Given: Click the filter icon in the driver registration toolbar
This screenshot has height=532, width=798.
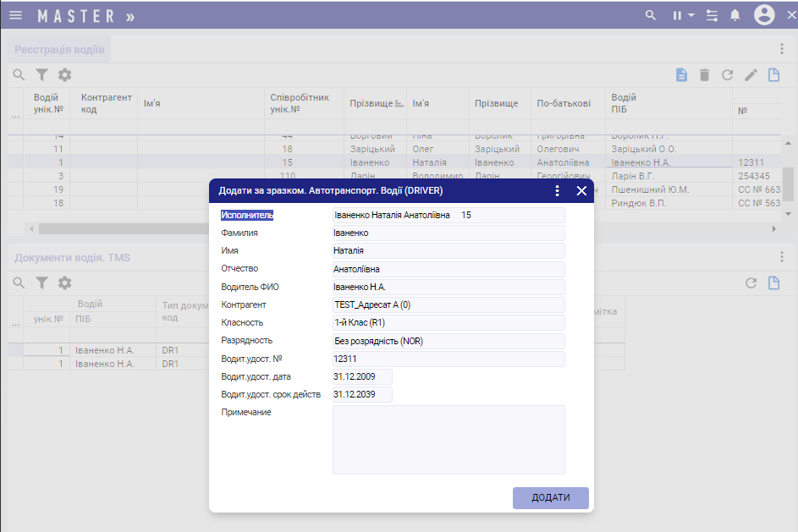Looking at the screenshot, I should (x=41, y=75).
